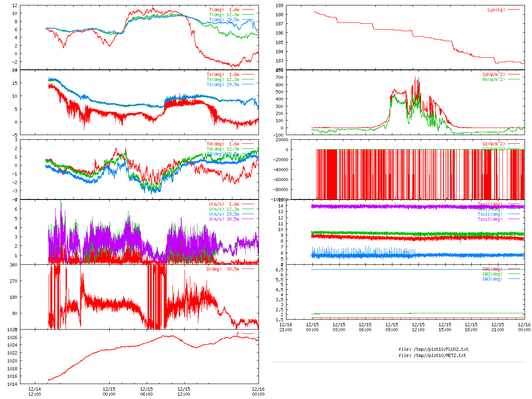Pick the 'U(m/s) 30.5m' legend entry
The width and height of the screenshot is (532, 399).
click(224, 219)
